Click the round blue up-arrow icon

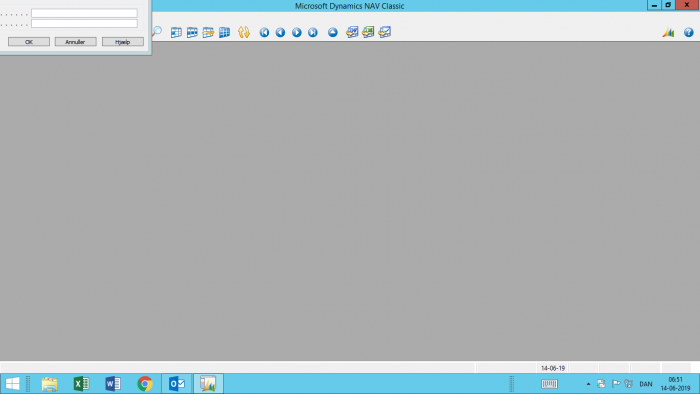pos(333,32)
